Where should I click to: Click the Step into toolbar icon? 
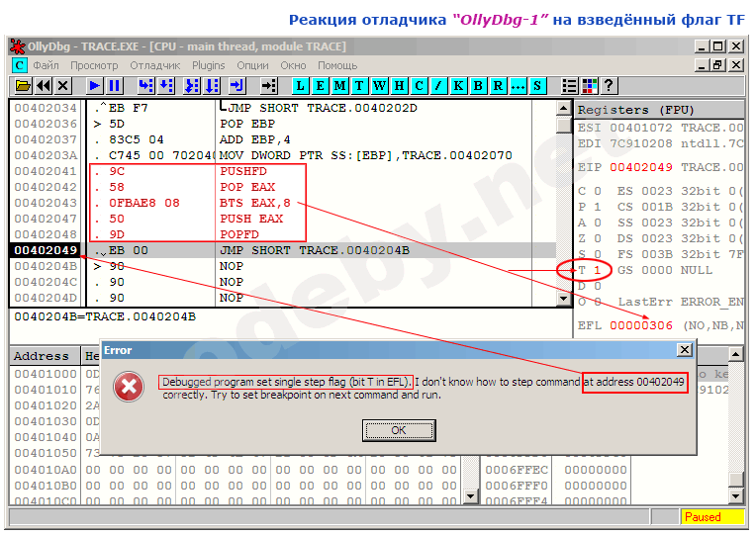[x=145, y=86]
